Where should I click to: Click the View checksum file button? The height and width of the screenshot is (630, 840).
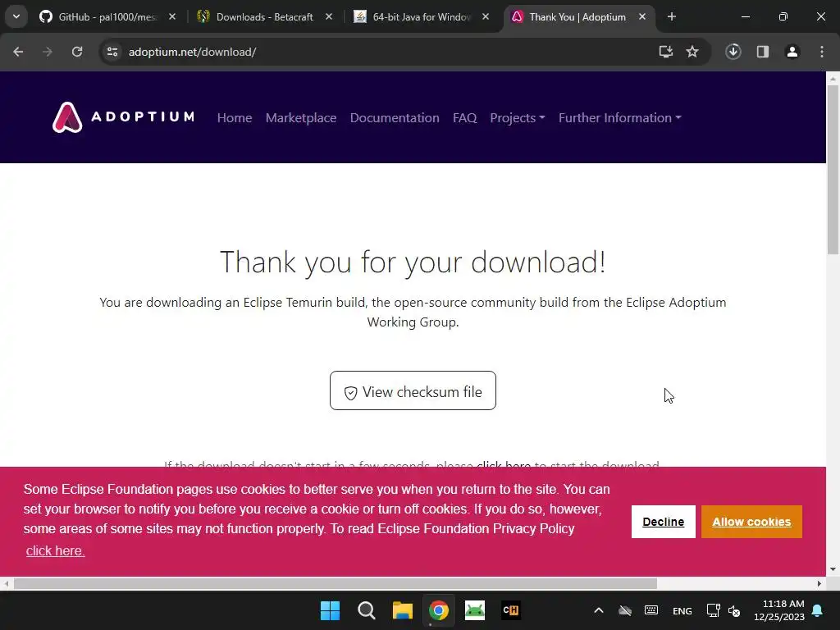(x=413, y=390)
